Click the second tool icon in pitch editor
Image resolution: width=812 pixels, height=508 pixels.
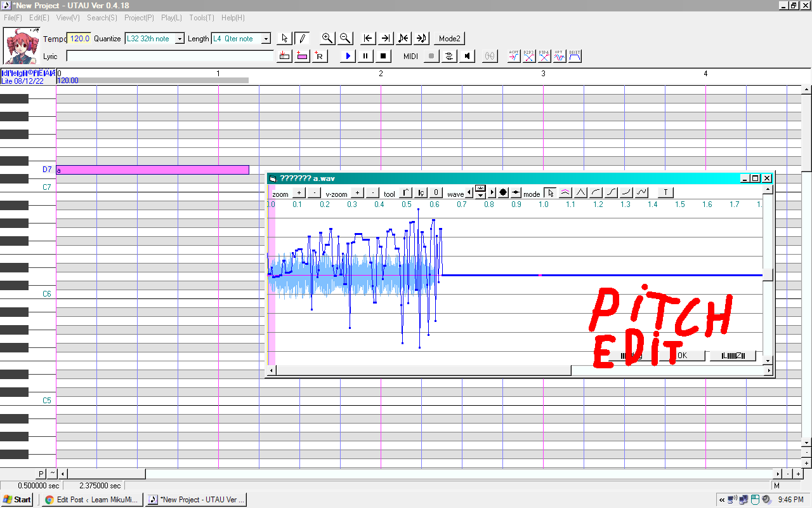(x=421, y=192)
